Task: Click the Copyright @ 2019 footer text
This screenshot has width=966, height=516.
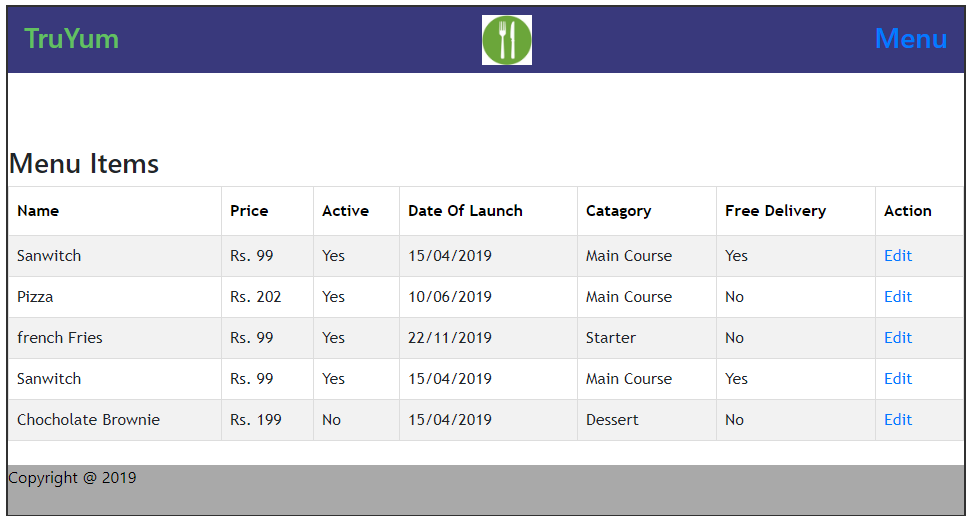Action: [x=72, y=478]
